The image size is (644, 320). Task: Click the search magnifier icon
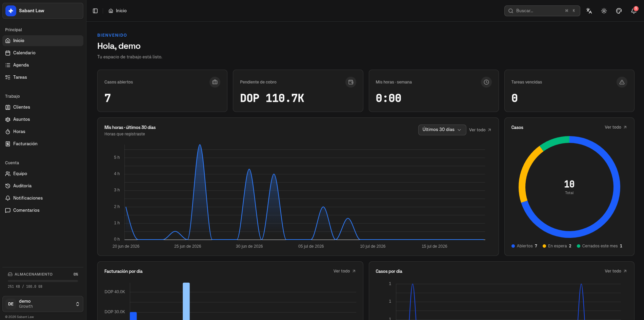coord(511,11)
